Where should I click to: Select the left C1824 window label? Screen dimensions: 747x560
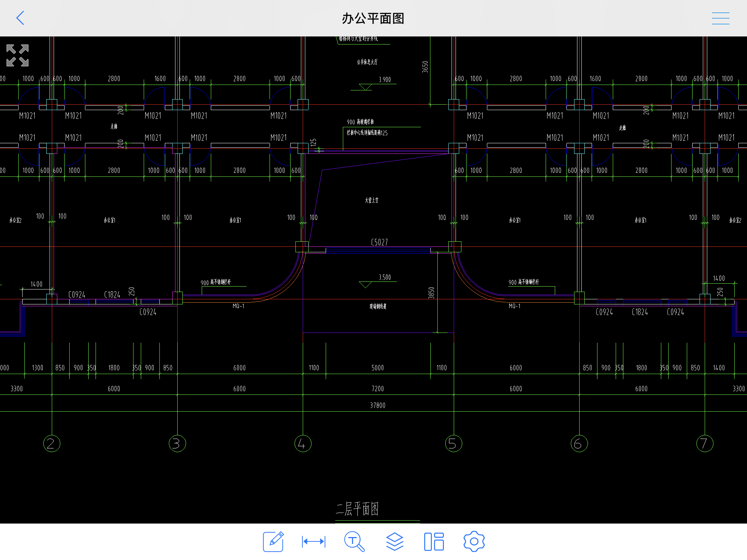[x=112, y=295]
